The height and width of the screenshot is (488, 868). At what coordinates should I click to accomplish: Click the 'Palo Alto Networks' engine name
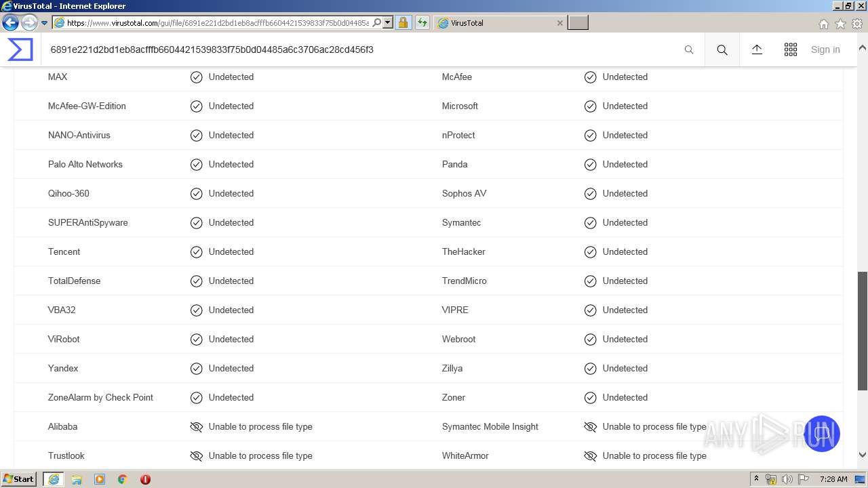coord(85,164)
